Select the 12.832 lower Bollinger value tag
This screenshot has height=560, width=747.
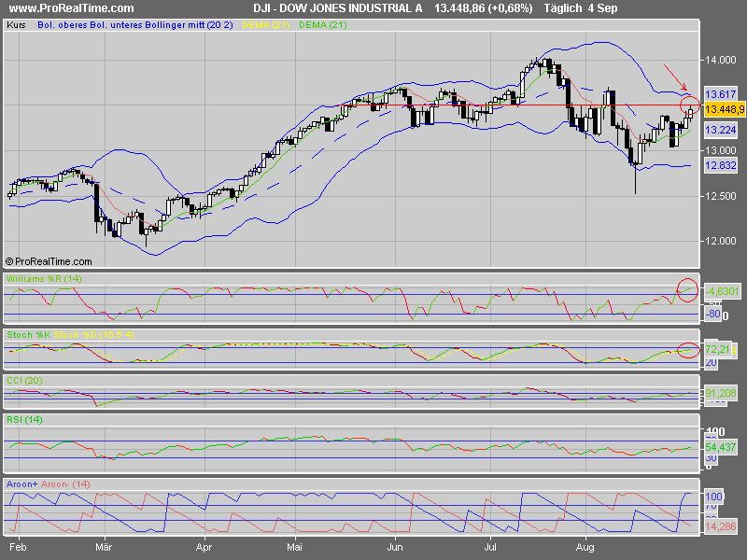pyautogui.click(x=720, y=166)
